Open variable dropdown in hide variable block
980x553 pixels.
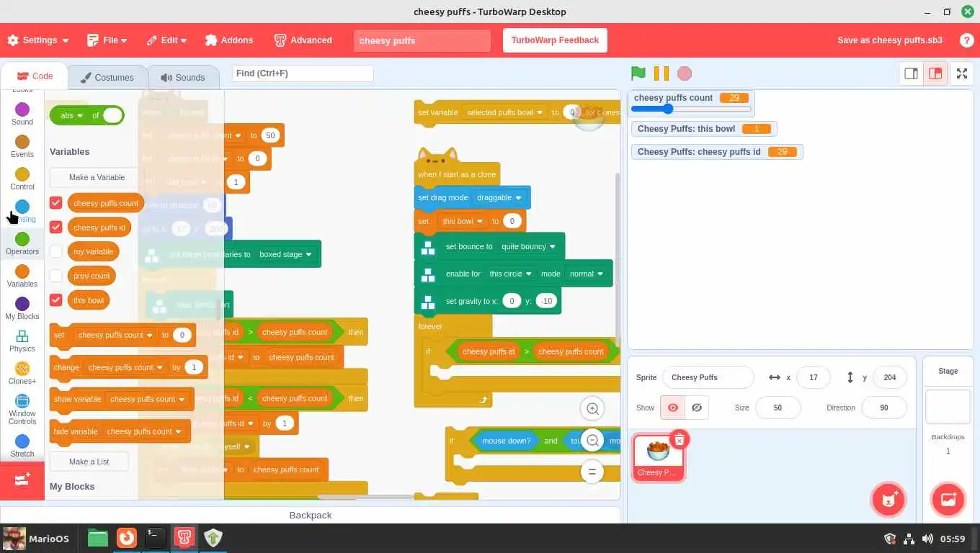tap(144, 431)
